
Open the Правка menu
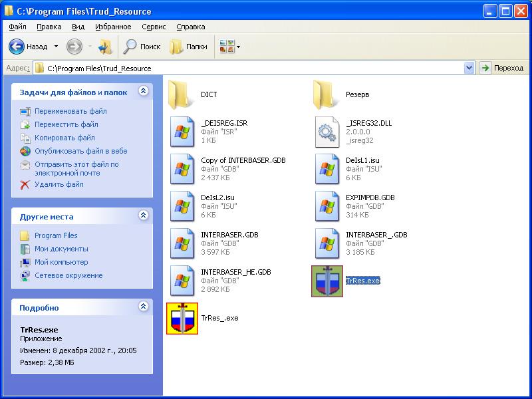(x=49, y=27)
